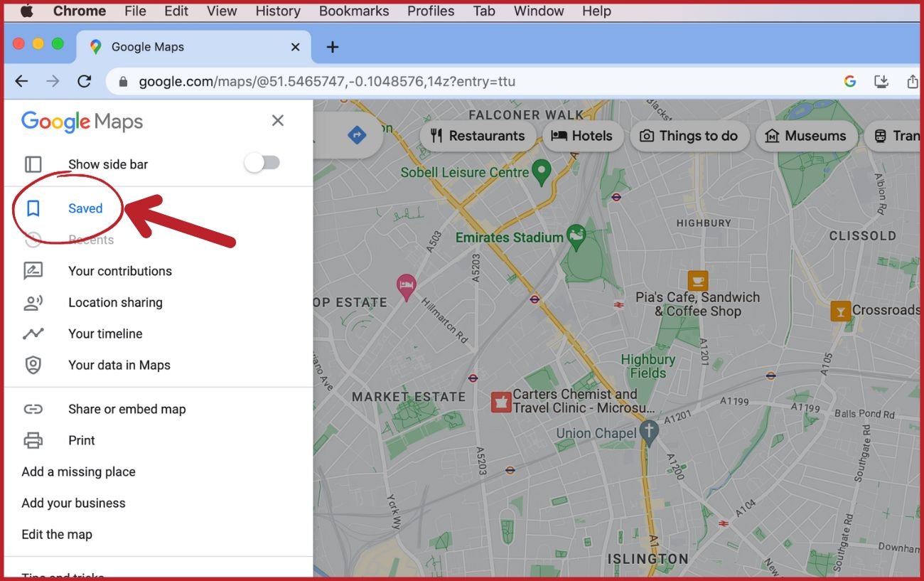The height and width of the screenshot is (581, 924).
Task: Click the Google Maps logo in the menu
Action: click(x=82, y=122)
